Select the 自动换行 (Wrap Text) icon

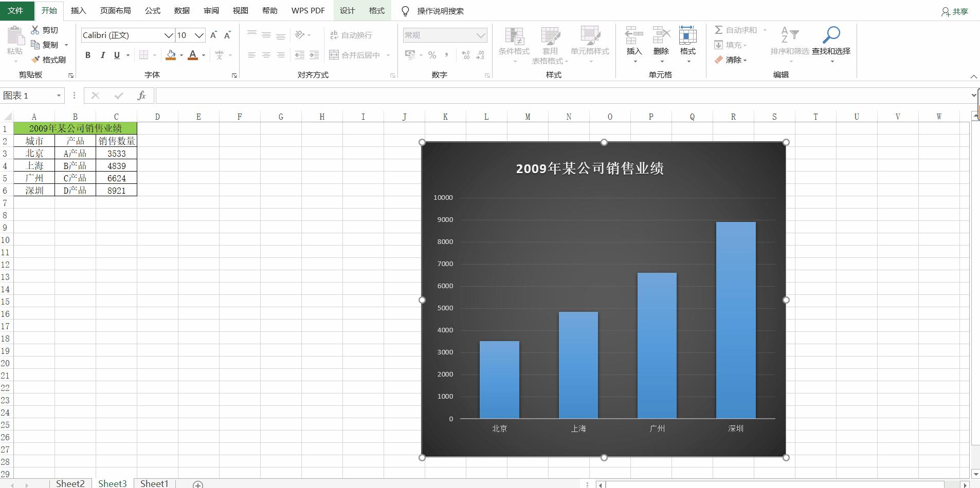(351, 34)
